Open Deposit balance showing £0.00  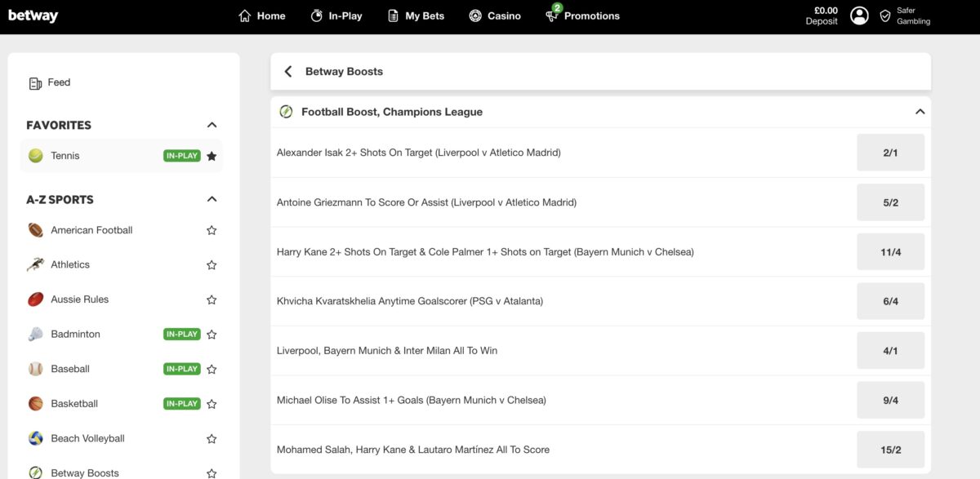click(x=822, y=16)
